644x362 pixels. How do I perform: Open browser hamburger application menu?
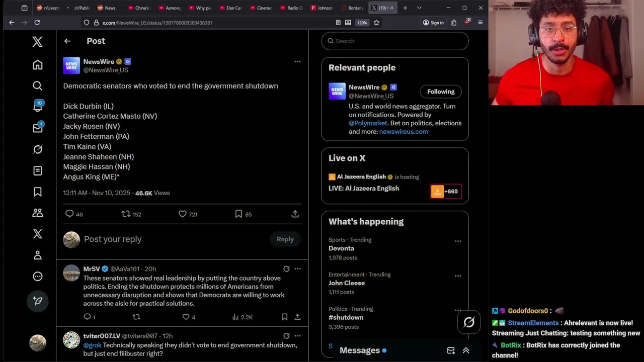click(480, 23)
